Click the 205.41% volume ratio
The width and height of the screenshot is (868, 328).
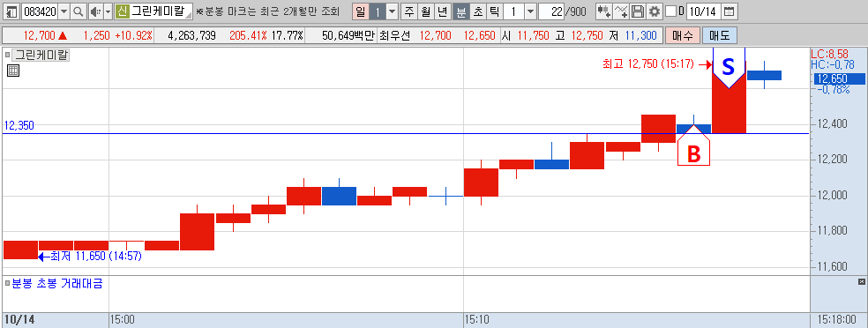248,36
